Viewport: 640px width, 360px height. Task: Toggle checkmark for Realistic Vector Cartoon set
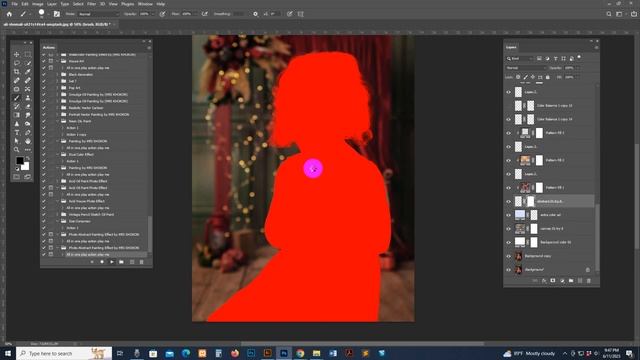[x=44, y=108]
